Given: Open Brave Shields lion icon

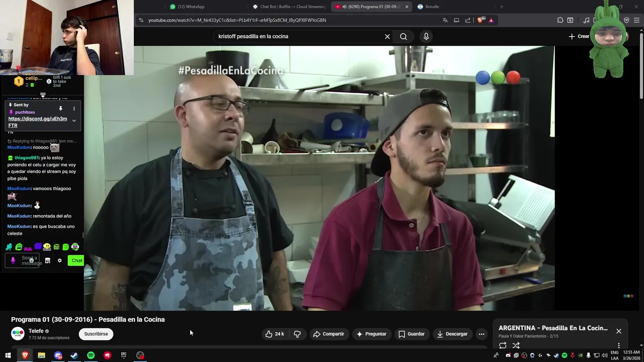Looking at the screenshot, I should 480,20.
